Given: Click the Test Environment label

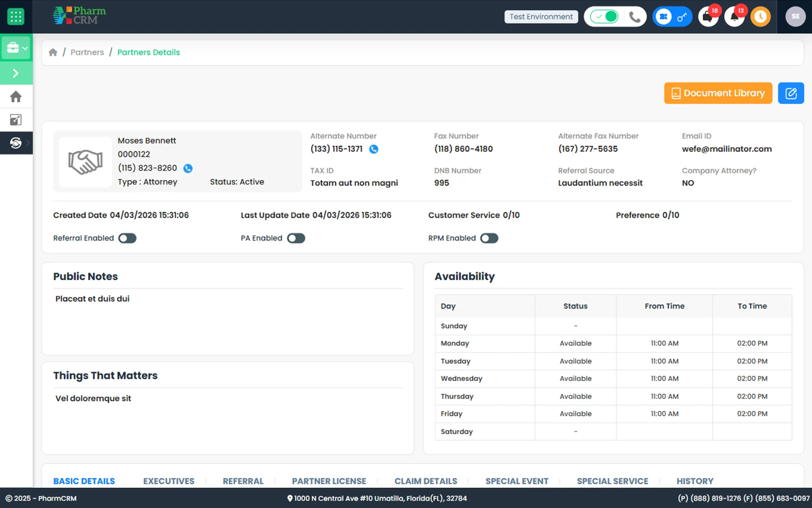Looking at the screenshot, I should [541, 17].
